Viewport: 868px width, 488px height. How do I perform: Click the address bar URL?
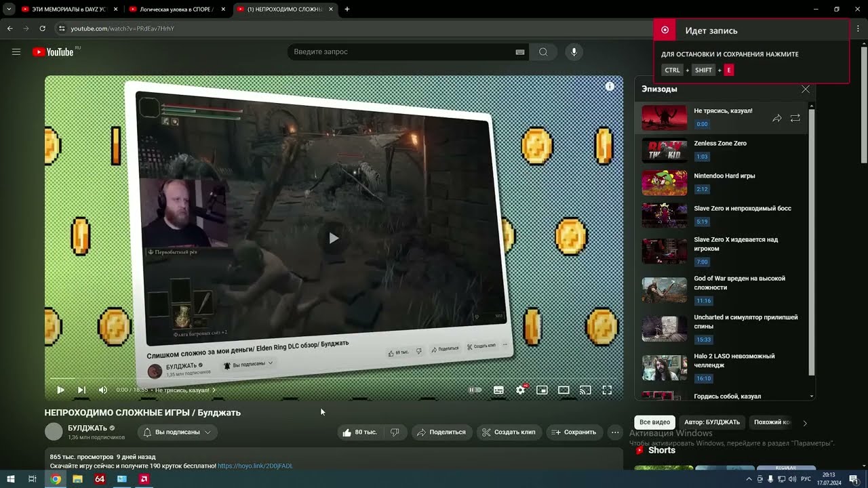(123, 28)
